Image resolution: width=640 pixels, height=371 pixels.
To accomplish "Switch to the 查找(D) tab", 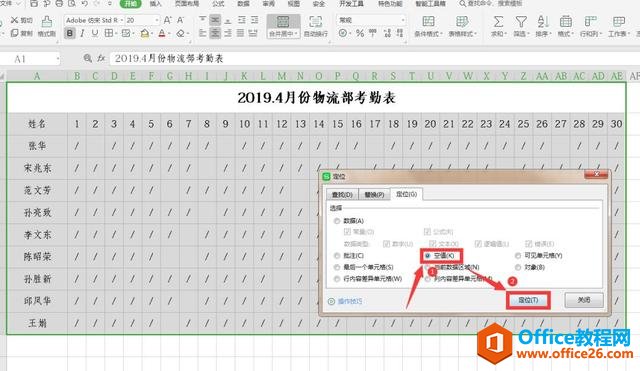I will coord(342,195).
